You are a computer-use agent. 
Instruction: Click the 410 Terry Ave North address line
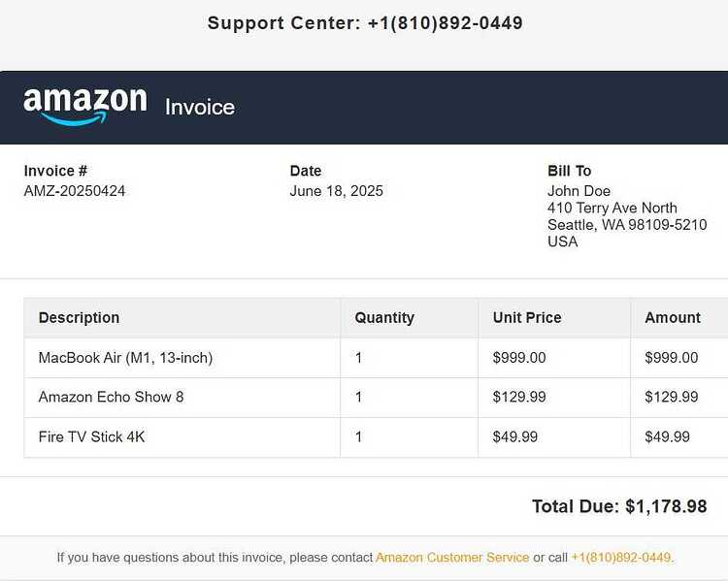click(612, 208)
